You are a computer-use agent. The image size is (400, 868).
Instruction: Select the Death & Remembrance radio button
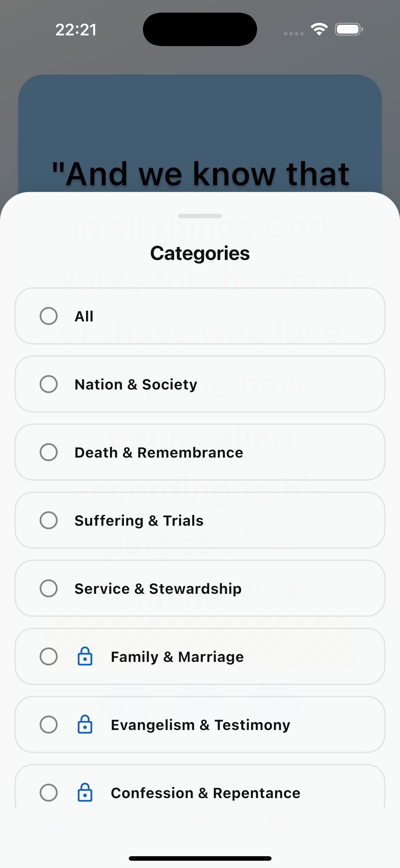[48, 452]
